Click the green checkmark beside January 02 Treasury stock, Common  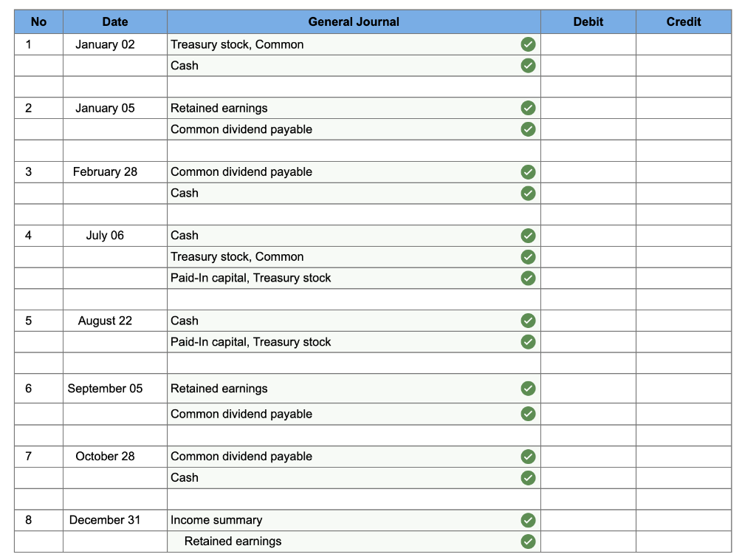pyautogui.click(x=528, y=44)
